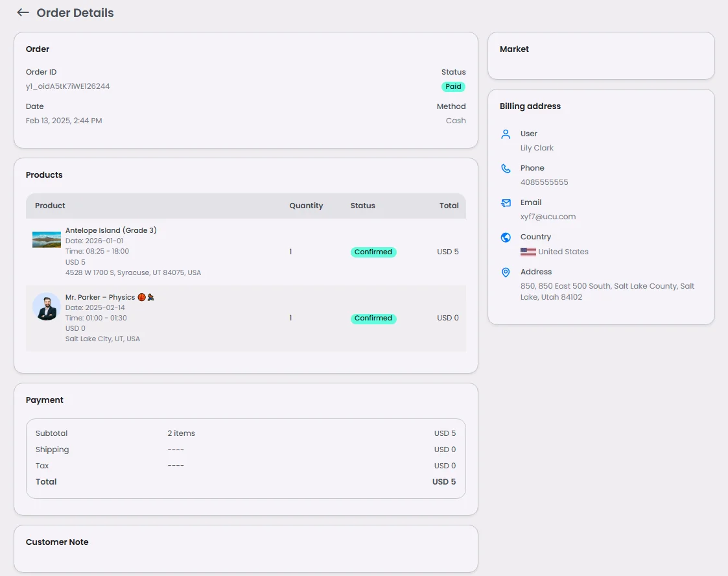Click Confirmed badge for Antelope Island
Viewport: 728px width, 576px height.
click(373, 252)
